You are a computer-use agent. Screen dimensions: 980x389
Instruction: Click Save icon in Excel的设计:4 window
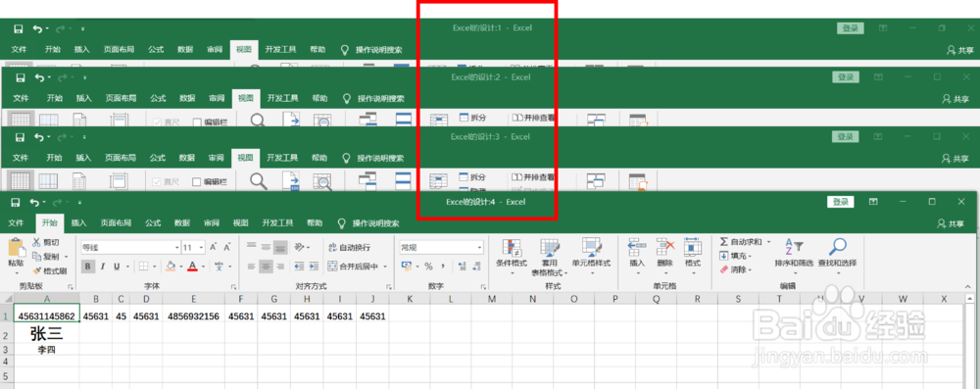17,202
